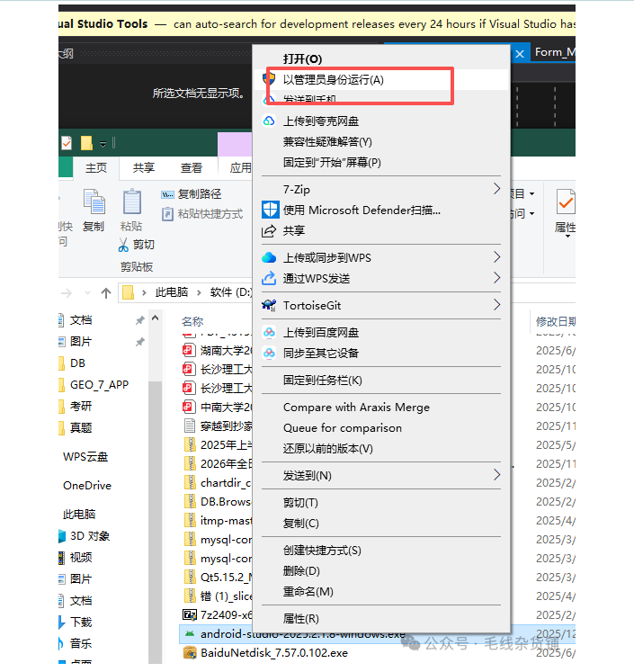Choose 剪切(T) in the context menu

[300, 502]
